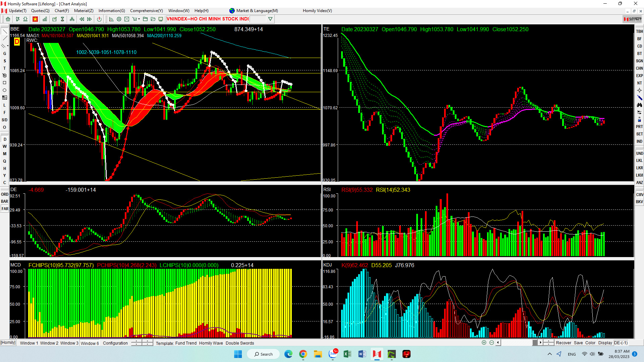Click the Recover button

click(563, 343)
